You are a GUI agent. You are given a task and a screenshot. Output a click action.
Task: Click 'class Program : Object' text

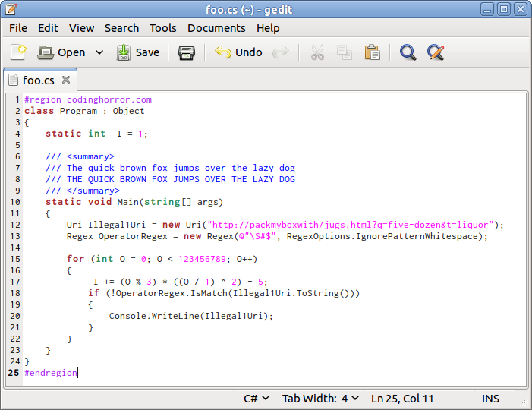pyautogui.click(x=84, y=111)
